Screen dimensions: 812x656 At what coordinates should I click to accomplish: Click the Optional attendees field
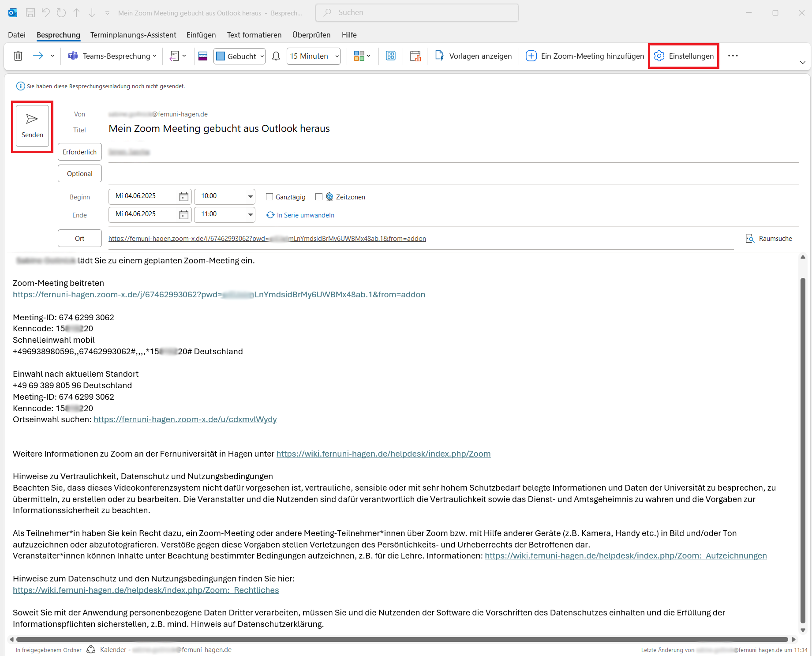[453, 173]
